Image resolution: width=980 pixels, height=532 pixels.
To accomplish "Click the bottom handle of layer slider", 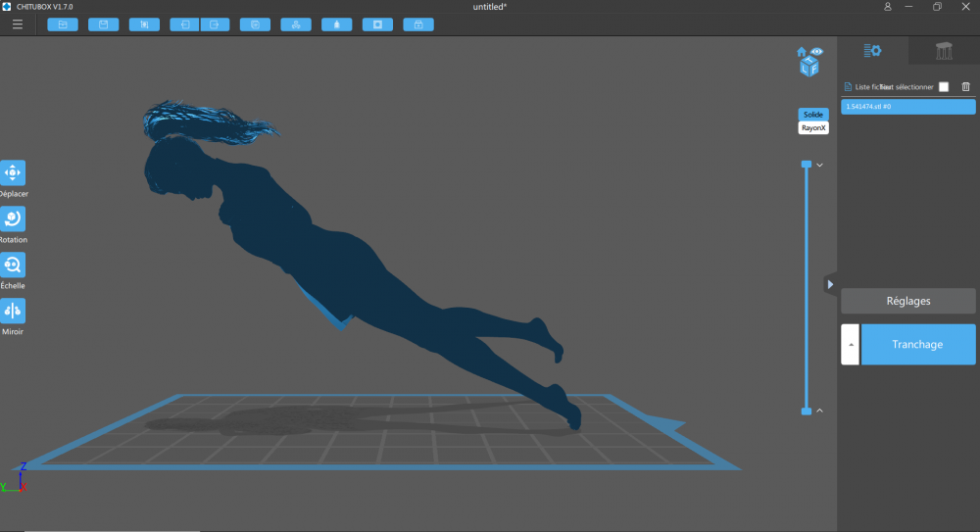I will tap(807, 411).
